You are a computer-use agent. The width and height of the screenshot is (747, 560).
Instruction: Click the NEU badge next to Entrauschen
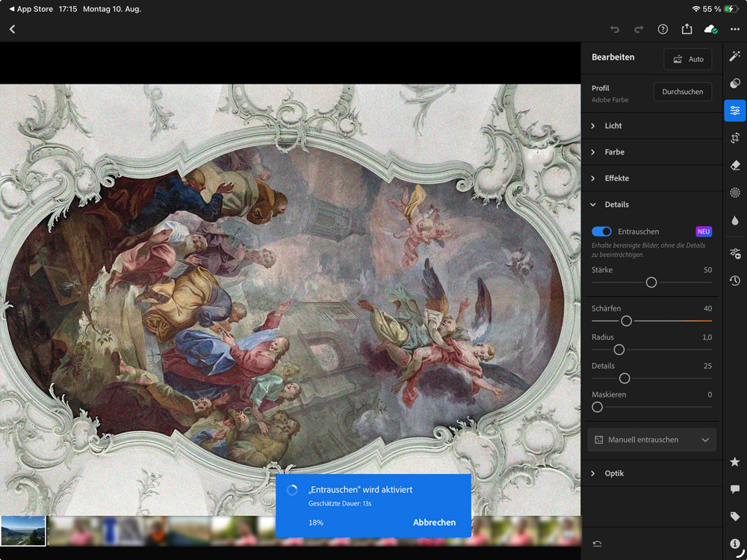point(704,231)
